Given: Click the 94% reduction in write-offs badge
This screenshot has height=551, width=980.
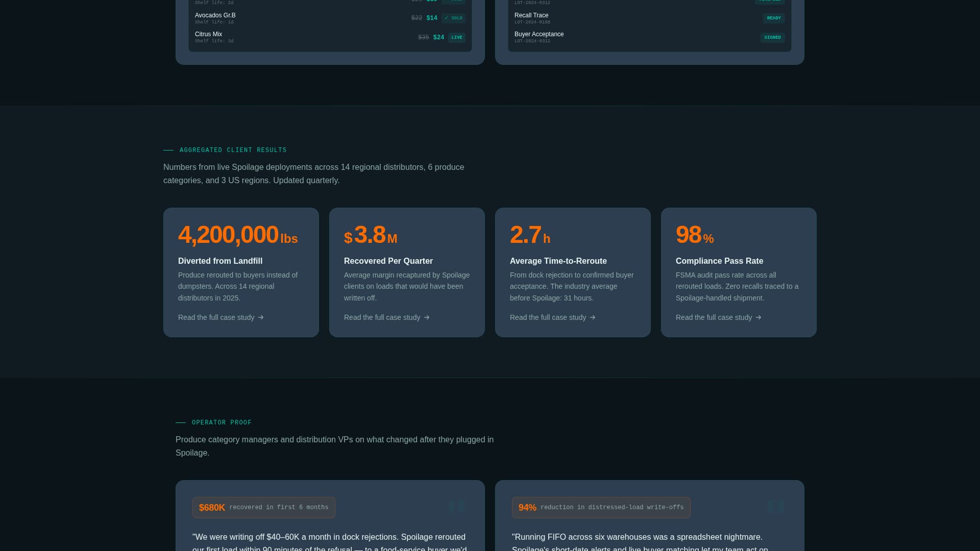Looking at the screenshot, I should click(x=601, y=508).
